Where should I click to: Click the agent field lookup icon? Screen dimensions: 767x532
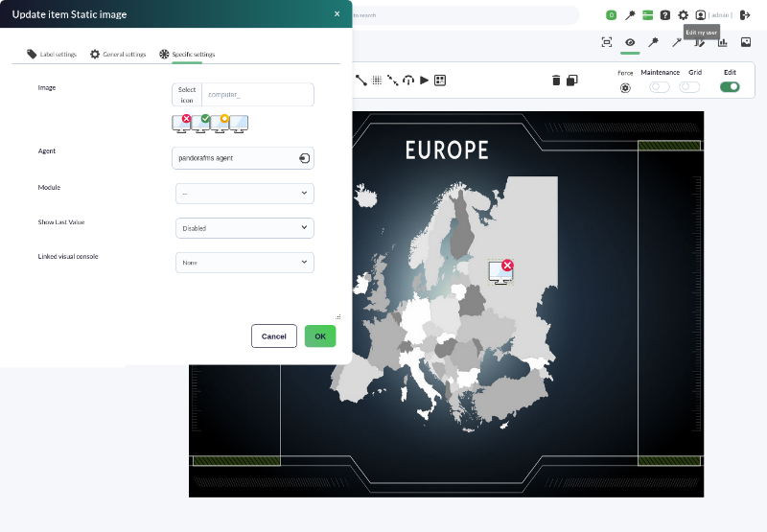tap(304, 158)
